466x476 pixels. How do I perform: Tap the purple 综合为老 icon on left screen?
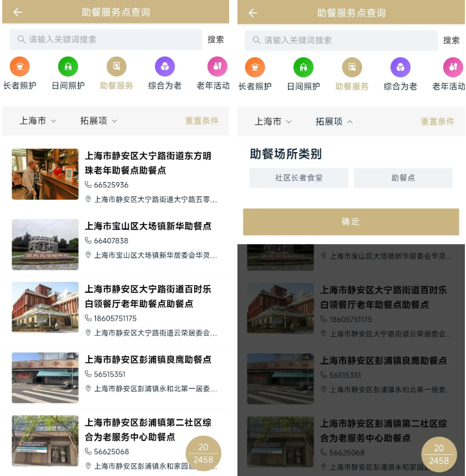[165, 67]
